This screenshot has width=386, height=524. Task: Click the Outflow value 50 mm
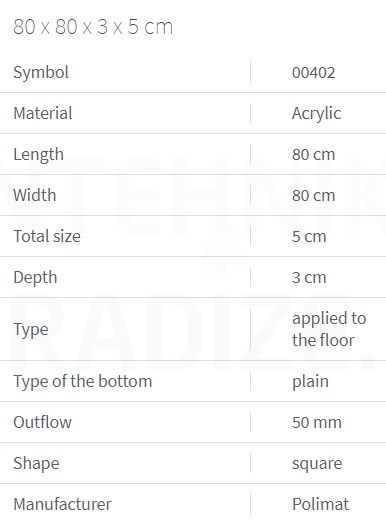tap(317, 422)
